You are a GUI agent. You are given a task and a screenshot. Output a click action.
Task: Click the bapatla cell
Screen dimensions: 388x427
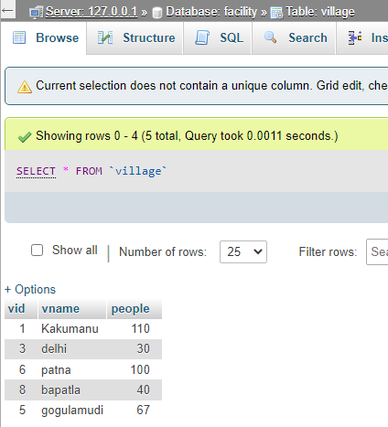coord(61,390)
